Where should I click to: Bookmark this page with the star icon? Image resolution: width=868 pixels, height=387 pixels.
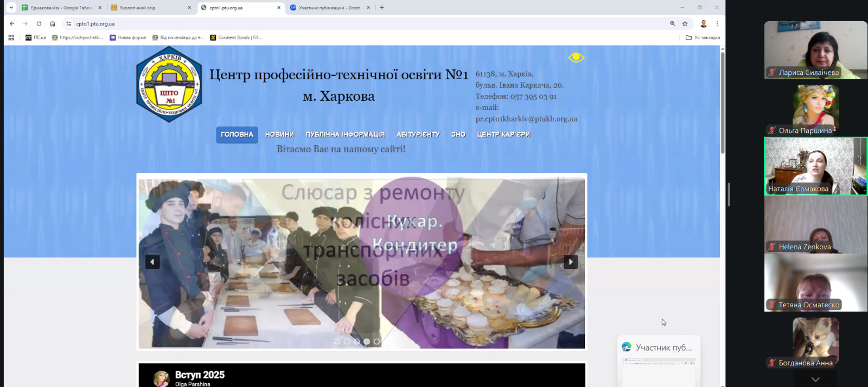click(685, 24)
